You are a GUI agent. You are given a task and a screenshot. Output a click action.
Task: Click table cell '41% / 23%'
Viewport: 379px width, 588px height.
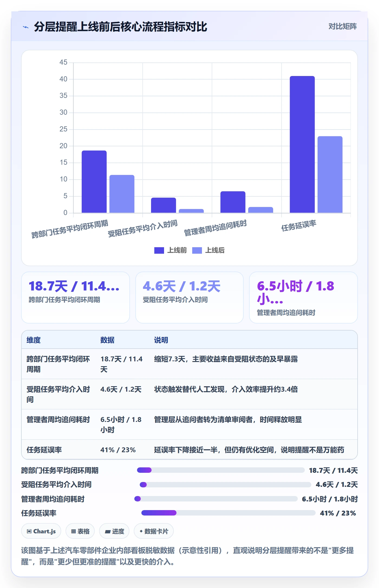118,450
